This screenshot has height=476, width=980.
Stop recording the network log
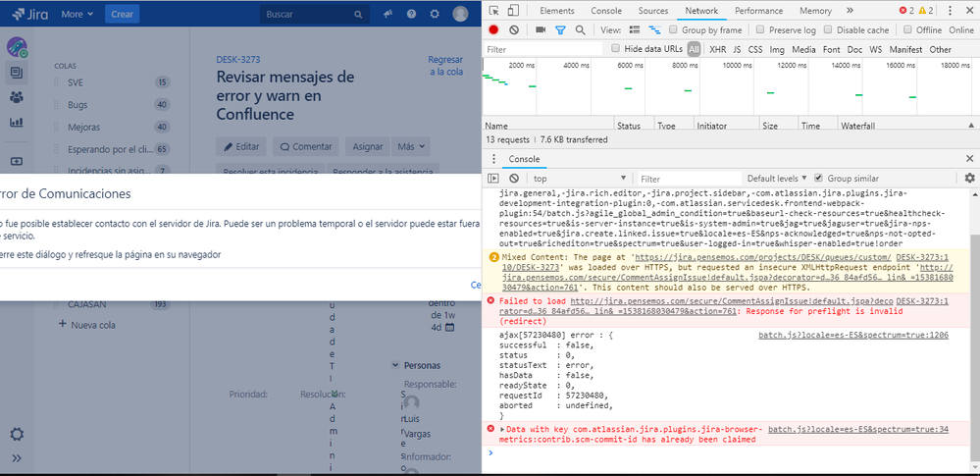[493, 29]
